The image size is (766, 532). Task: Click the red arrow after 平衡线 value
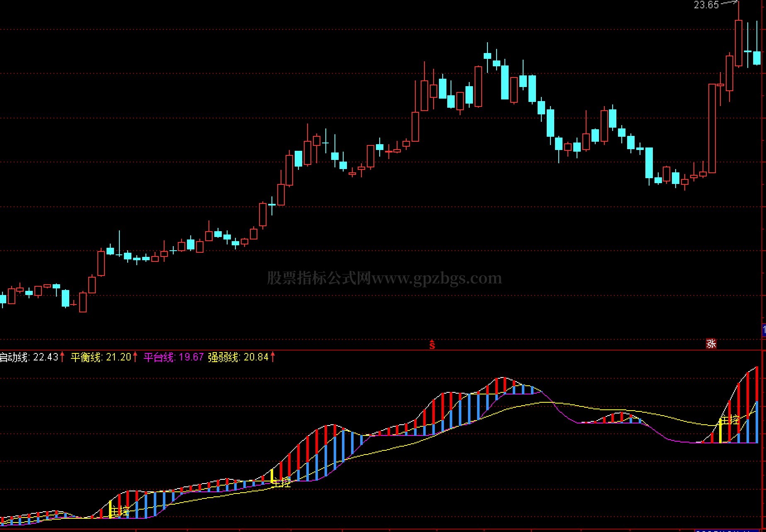tap(135, 357)
